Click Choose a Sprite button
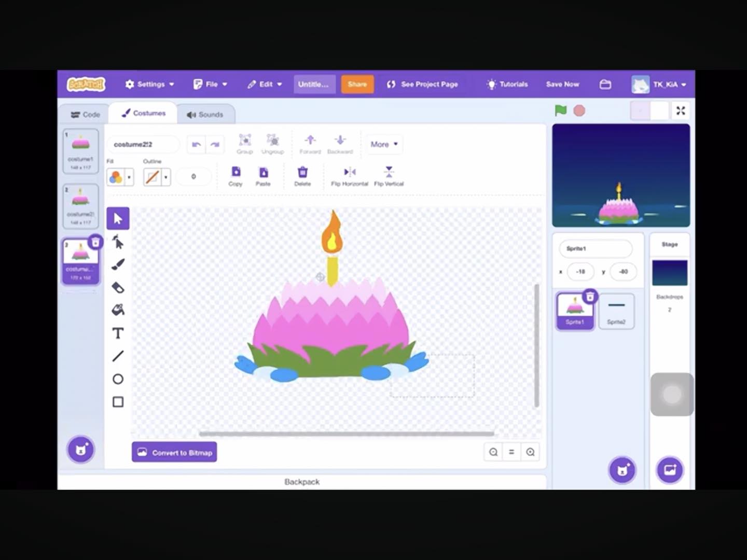The width and height of the screenshot is (747, 560). [622, 470]
